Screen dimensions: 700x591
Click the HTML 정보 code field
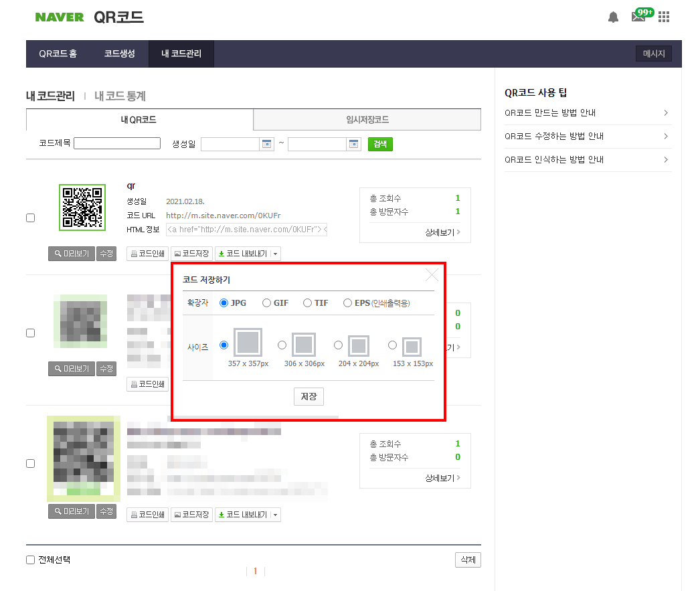(x=247, y=230)
